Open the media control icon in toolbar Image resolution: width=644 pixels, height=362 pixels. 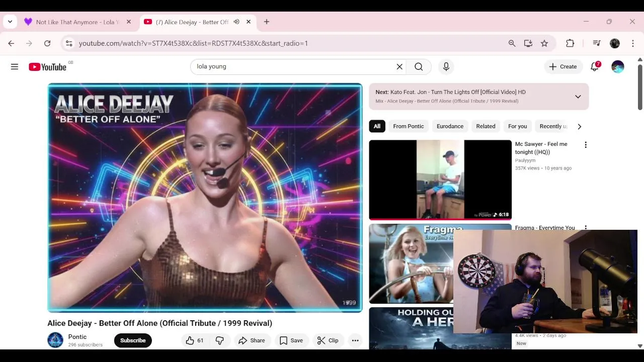click(597, 43)
